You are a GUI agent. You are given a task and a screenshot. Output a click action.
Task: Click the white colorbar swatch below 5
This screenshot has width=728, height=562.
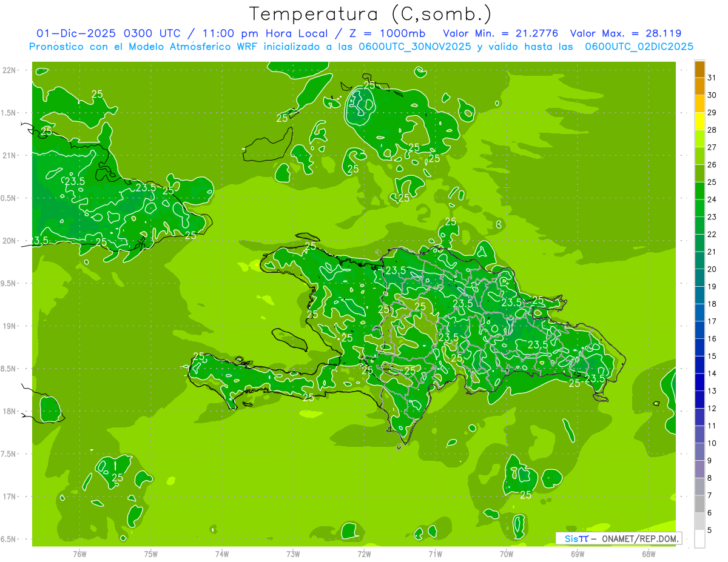click(699, 539)
